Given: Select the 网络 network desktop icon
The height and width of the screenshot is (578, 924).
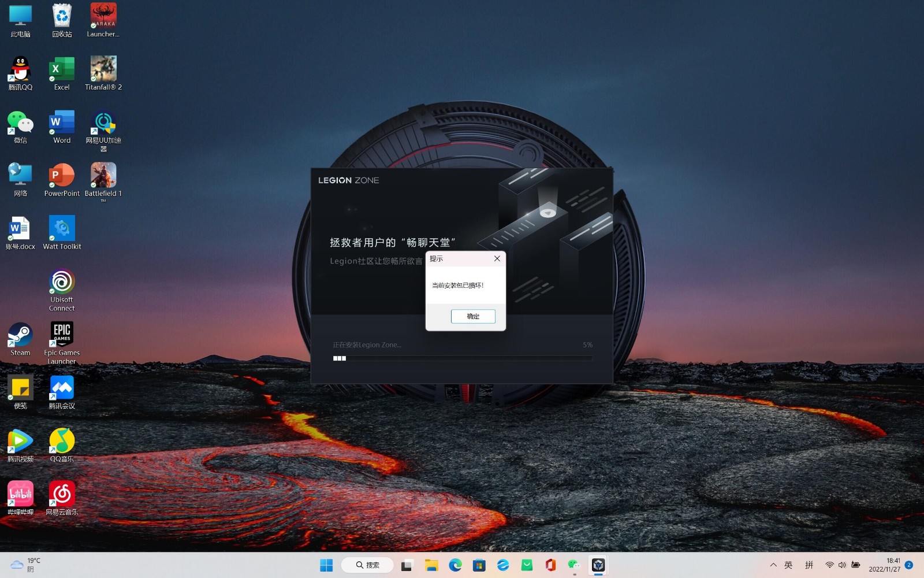Looking at the screenshot, I should 20,180.
